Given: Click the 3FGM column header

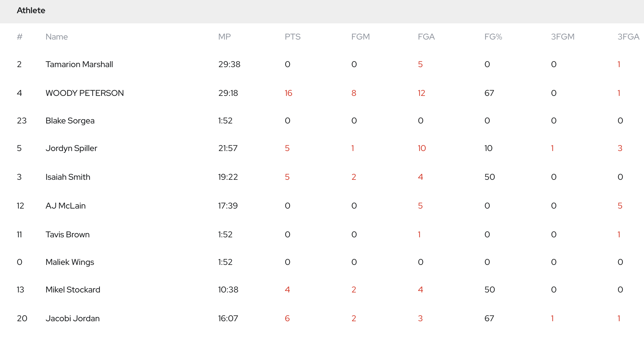Looking at the screenshot, I should coord(562,37).
